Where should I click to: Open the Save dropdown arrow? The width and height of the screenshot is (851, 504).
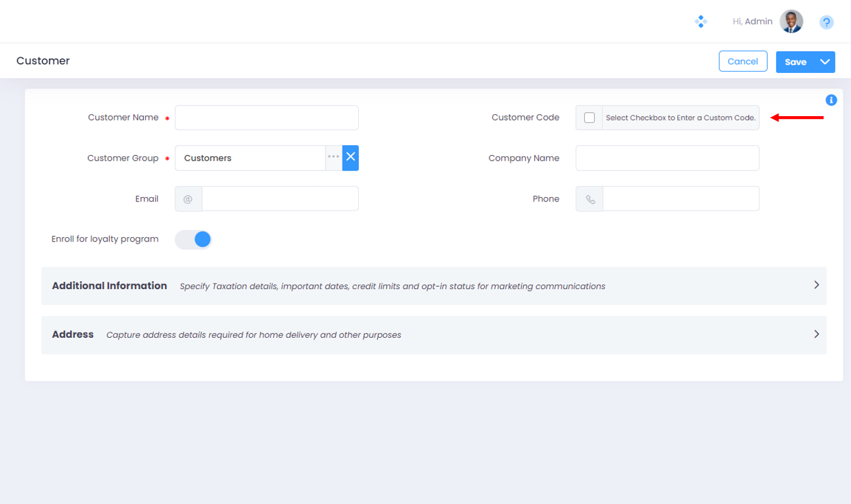click(824, 61)
